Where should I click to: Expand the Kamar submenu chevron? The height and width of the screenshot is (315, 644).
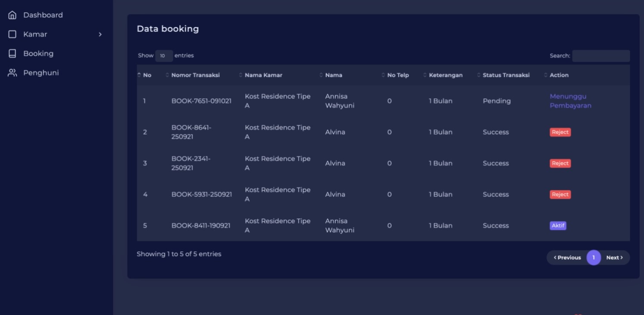coord(100,34)
